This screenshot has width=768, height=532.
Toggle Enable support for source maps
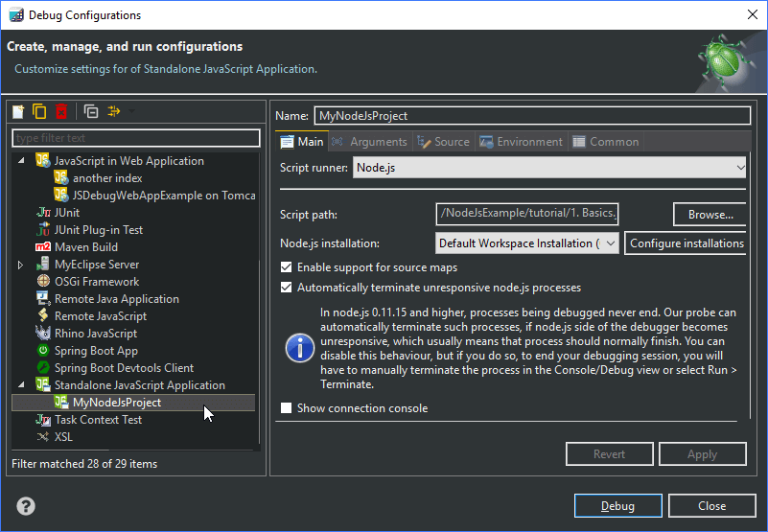click(x=286, y=267)
